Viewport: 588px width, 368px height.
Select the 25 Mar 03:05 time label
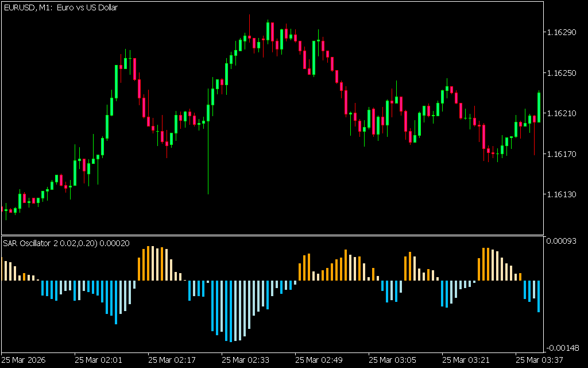coord(392,360)
